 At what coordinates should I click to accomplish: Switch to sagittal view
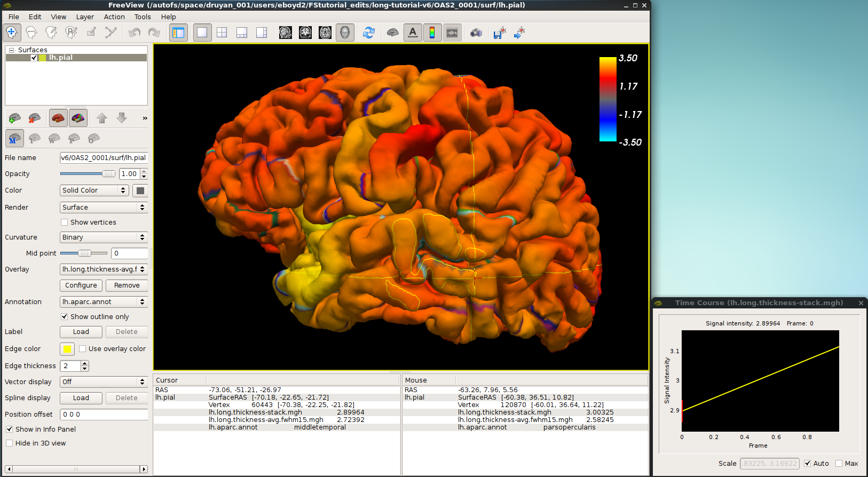click(286, 33)
